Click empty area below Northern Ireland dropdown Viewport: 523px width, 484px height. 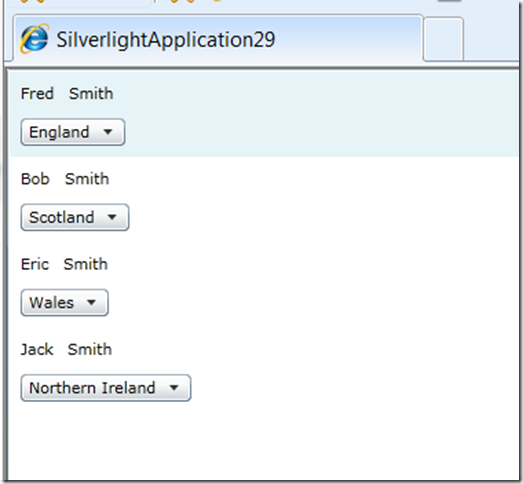[264, 444]
